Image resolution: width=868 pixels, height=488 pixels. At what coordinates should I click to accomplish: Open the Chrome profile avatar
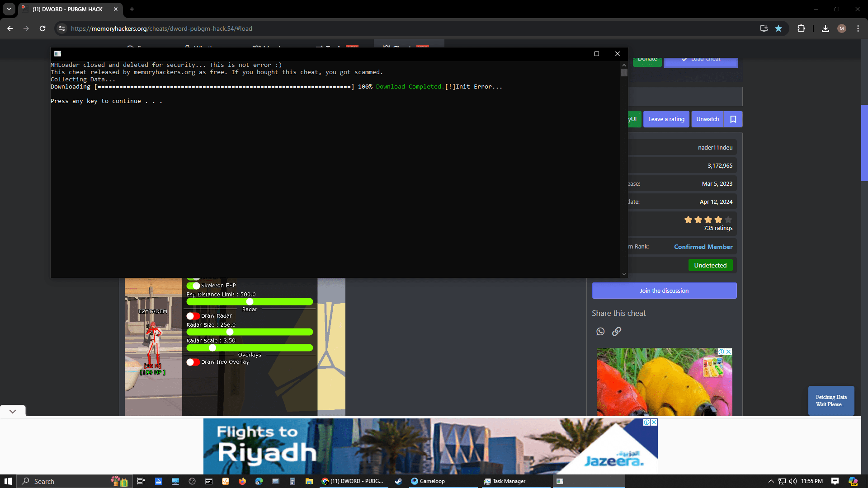tap(841, 28)
